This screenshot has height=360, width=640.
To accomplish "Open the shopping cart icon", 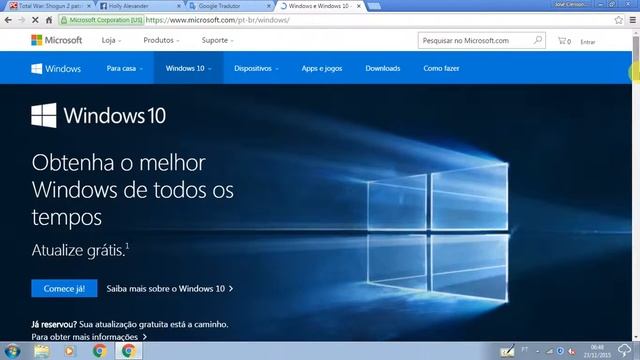I will coord(564,41).
